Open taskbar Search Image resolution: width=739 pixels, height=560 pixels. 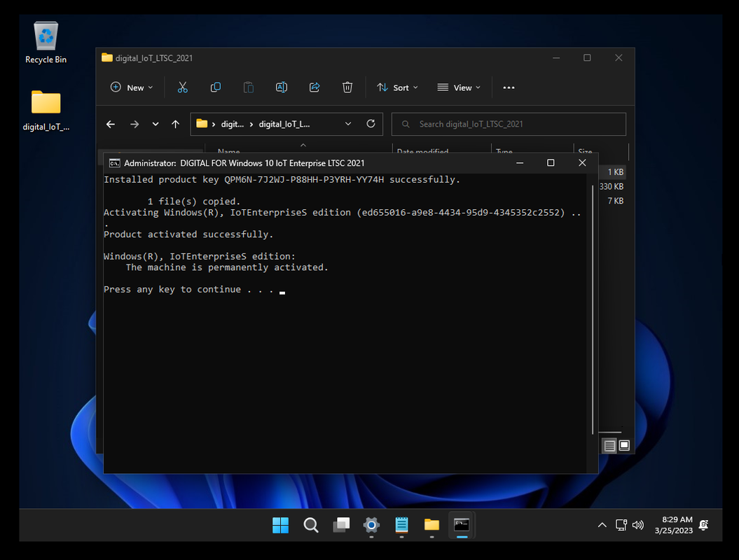310,525
